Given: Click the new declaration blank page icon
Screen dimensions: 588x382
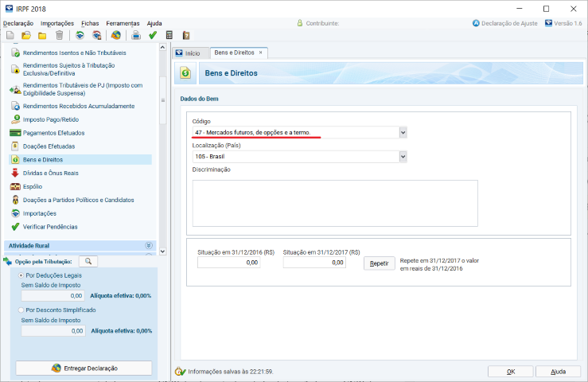Looking at the screenshot, I should coord(10,36).
